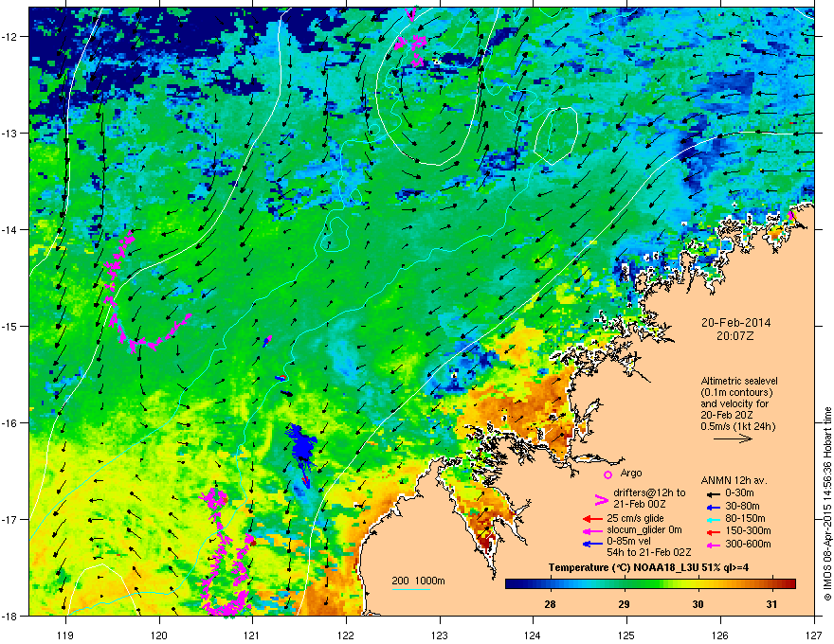834x644 pixels.
Task: Click the latitude axis label -14
Action: (x=9, y=229)
